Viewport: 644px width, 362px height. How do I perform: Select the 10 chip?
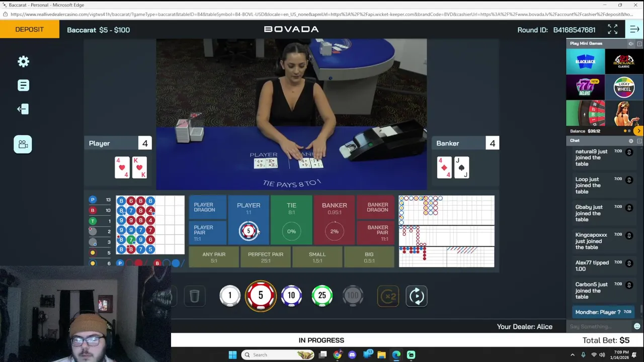[x=291, y=296]
